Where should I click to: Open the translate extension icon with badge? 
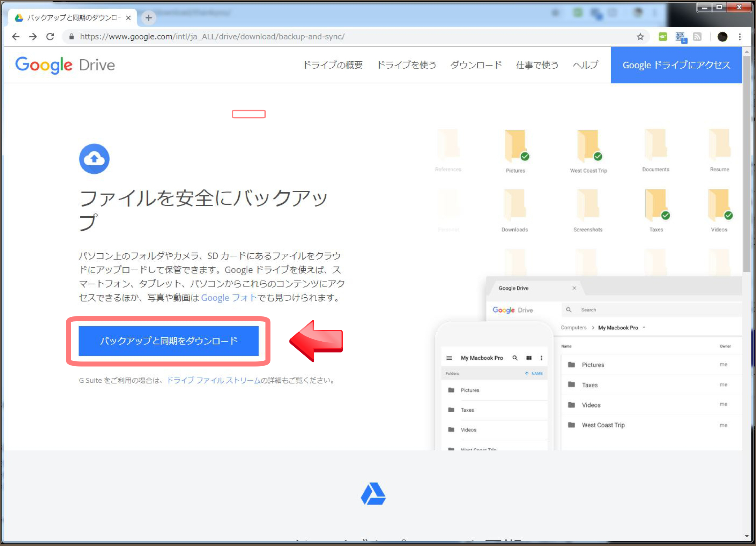681,37
